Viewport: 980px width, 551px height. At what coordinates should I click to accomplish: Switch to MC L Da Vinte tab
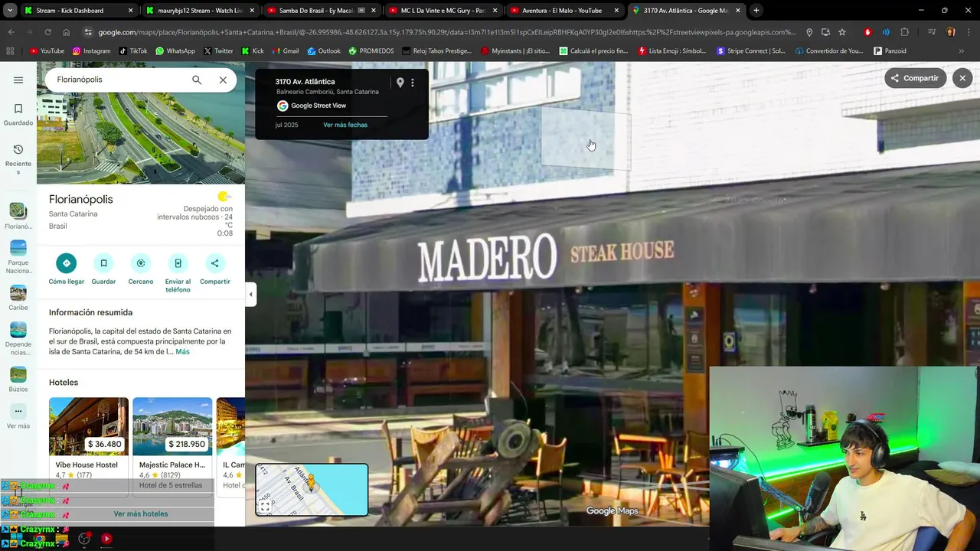pyautogui.click(x=443, y=11)
